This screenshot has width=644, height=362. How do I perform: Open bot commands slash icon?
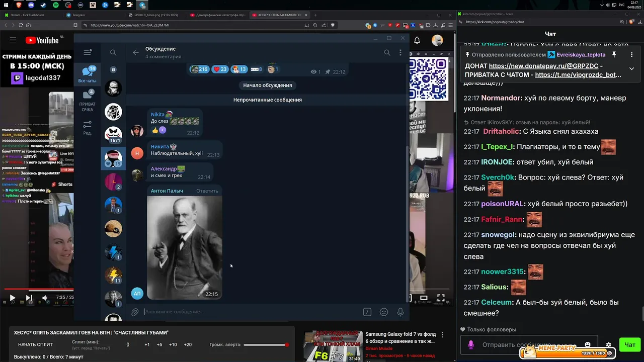[367, 312]
